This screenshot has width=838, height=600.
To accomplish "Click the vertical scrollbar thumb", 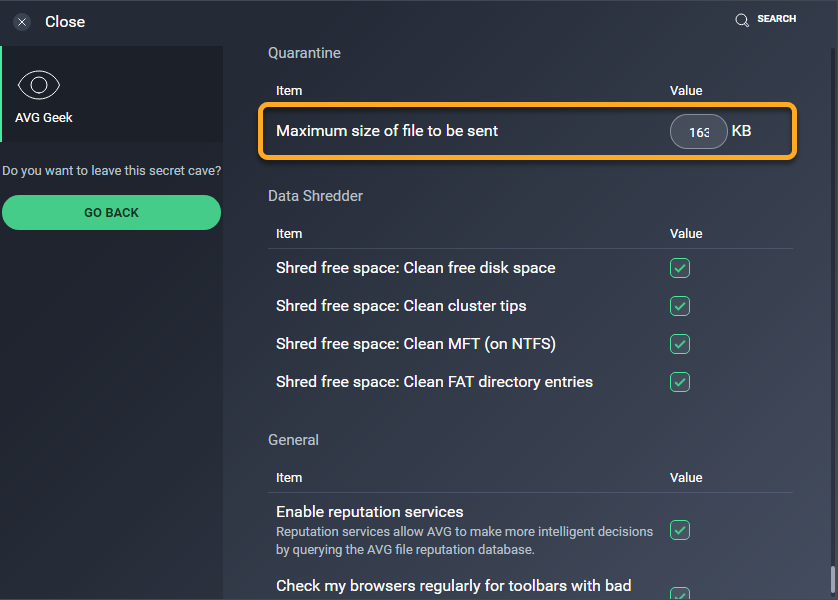I will [832, 580].
